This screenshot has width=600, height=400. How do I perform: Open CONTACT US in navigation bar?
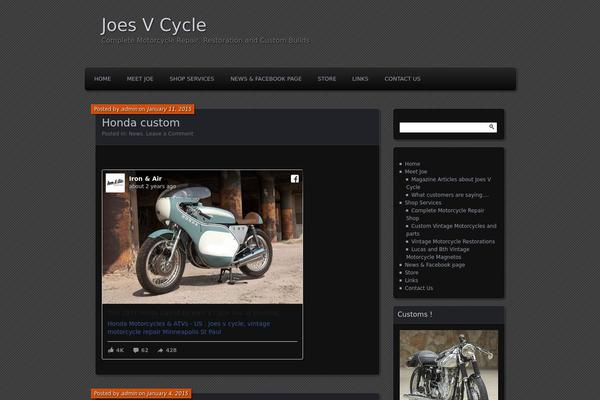[x=403, y=79]
